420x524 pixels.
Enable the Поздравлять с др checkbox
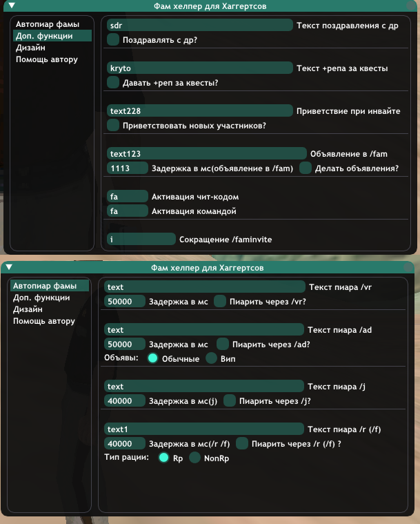pos(113,39)
